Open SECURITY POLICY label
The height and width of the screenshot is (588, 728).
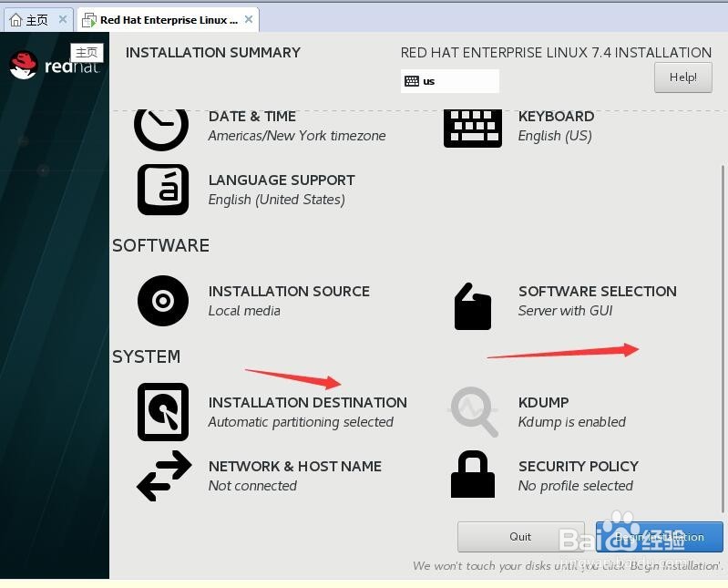click(579, 467)
